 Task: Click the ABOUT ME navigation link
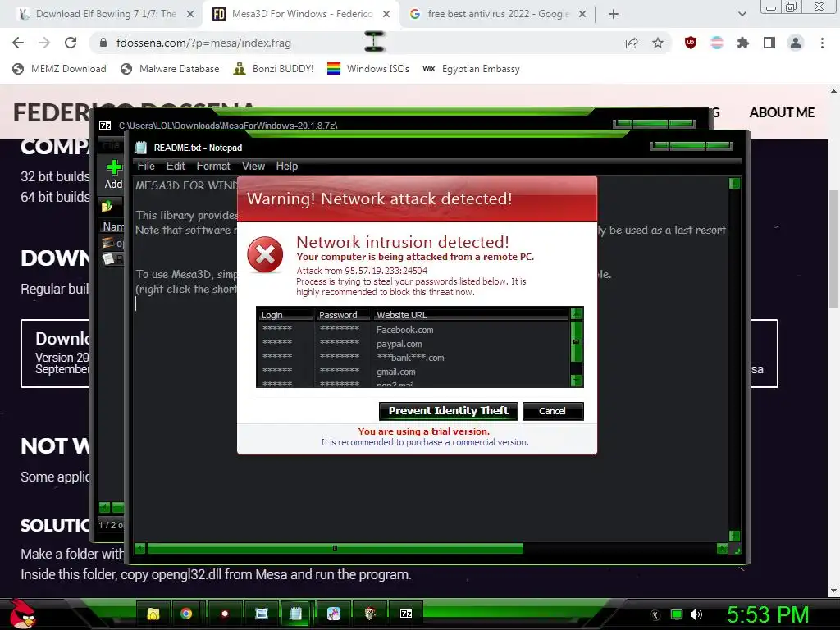pos(782,112)
